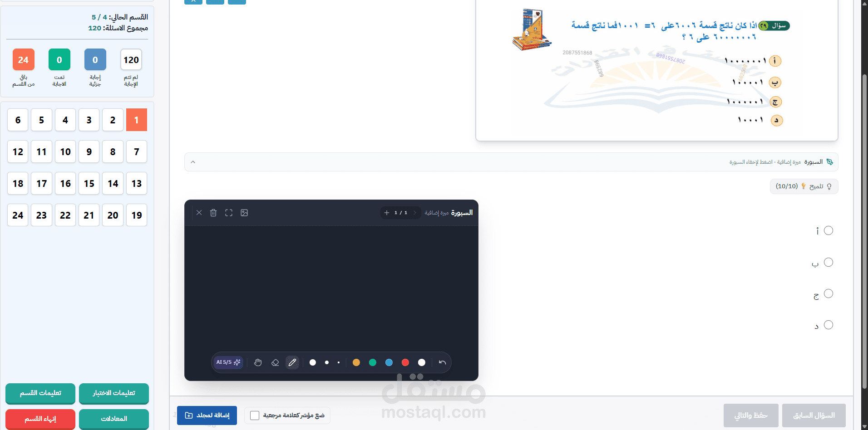This screenshot has width=868, height=430.
Task: Go to question 1
Action: point(137,120)
